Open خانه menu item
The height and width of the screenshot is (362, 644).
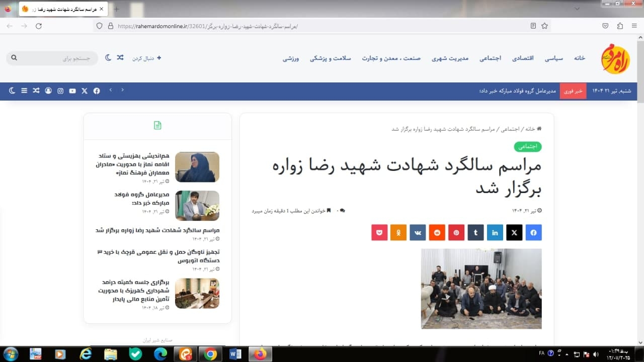(580, 58)
